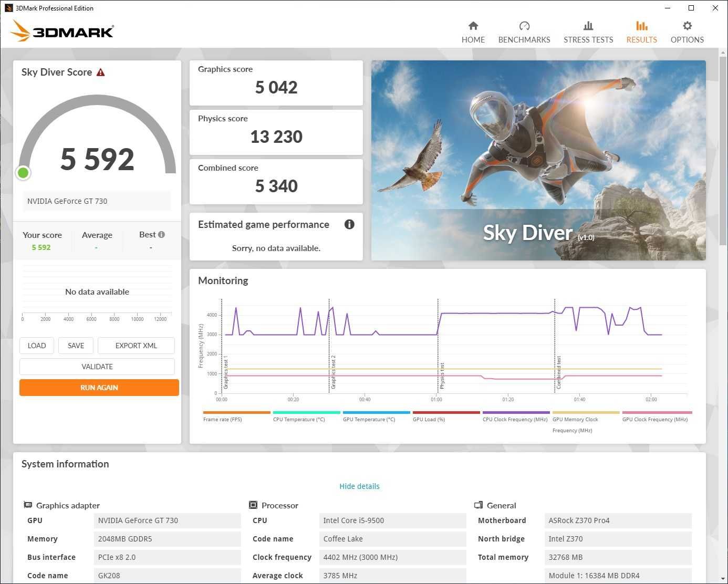728x584 pixels.
Task: Click the 3DMark logo
Action: (x=62, y=31)
